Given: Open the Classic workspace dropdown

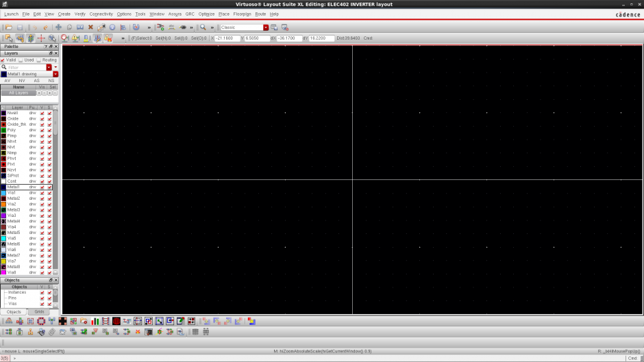Looking at the screenshot, I should pos(266,27).
